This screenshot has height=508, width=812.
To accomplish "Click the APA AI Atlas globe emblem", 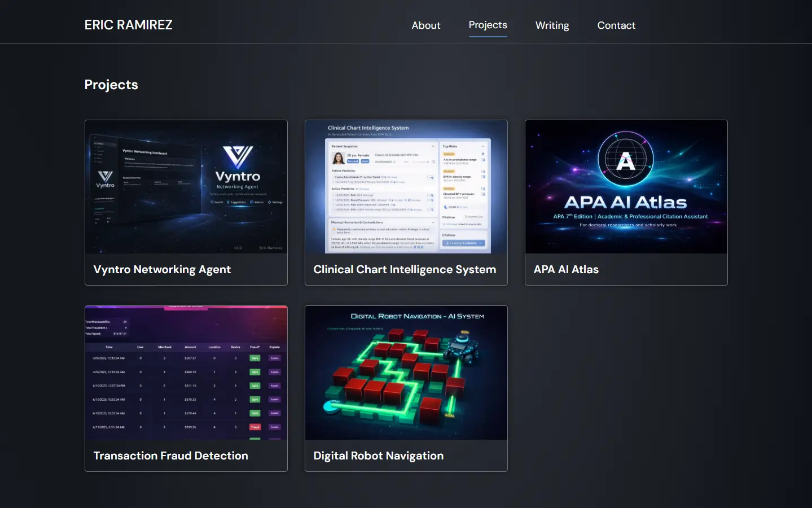I will pyautogui.click(x=626, y=160).
